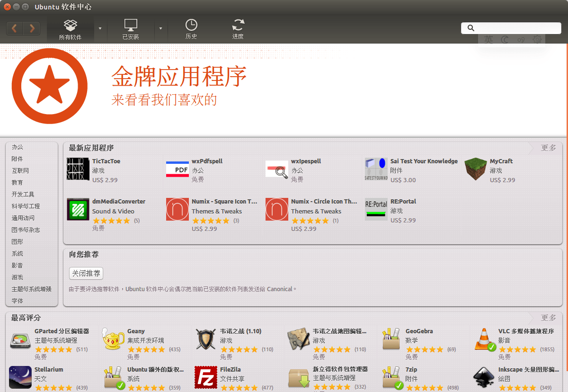Click 更多 in the 最高评分 section
This screenshot has height=392, width=568.
tap(549, 318)
